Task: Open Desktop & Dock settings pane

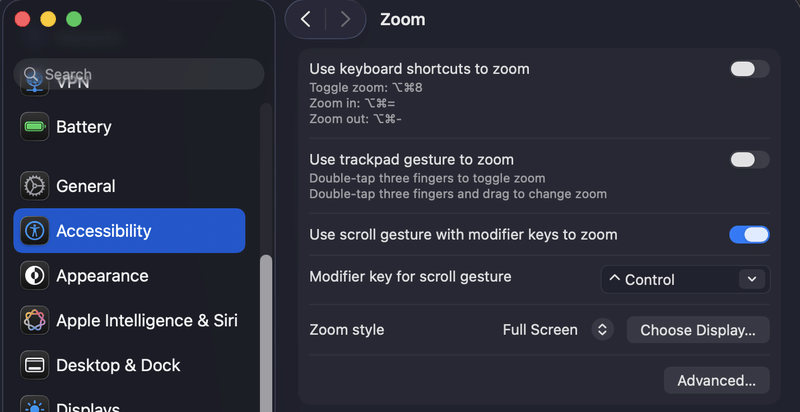Action: pyautogui.click(x=117, y=365)
